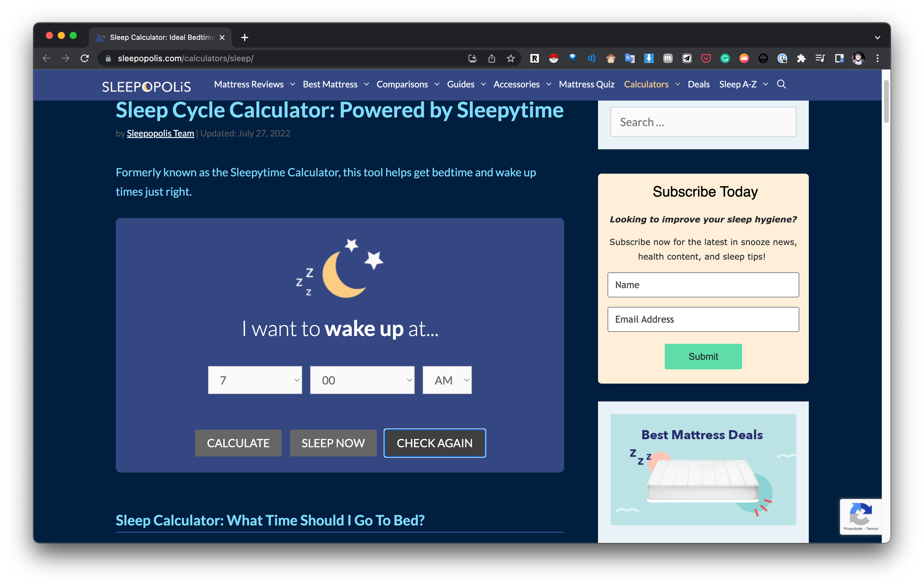This screenshot has width=924, height=587.
Task: Open the minutes dropdown showing 00
Action: pos(362,380)
